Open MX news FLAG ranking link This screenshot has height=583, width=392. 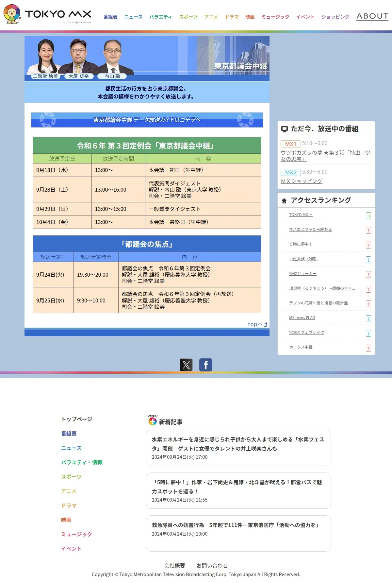[x=302, y=318]
